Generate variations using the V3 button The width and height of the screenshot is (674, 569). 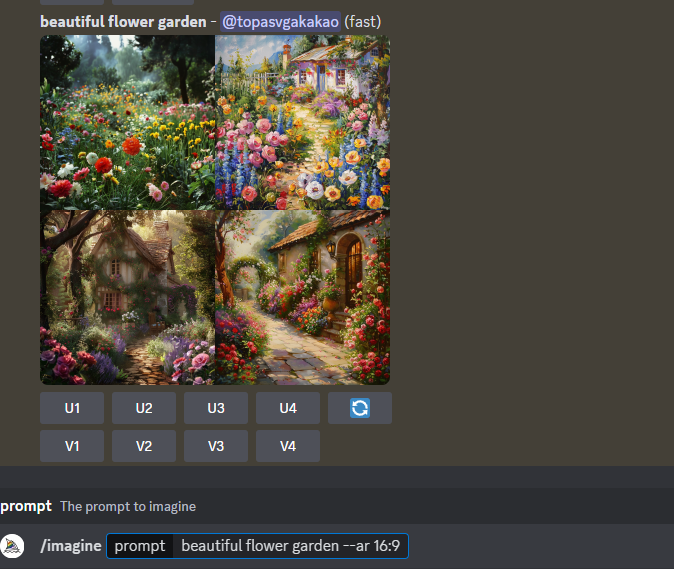click(216, 446)
